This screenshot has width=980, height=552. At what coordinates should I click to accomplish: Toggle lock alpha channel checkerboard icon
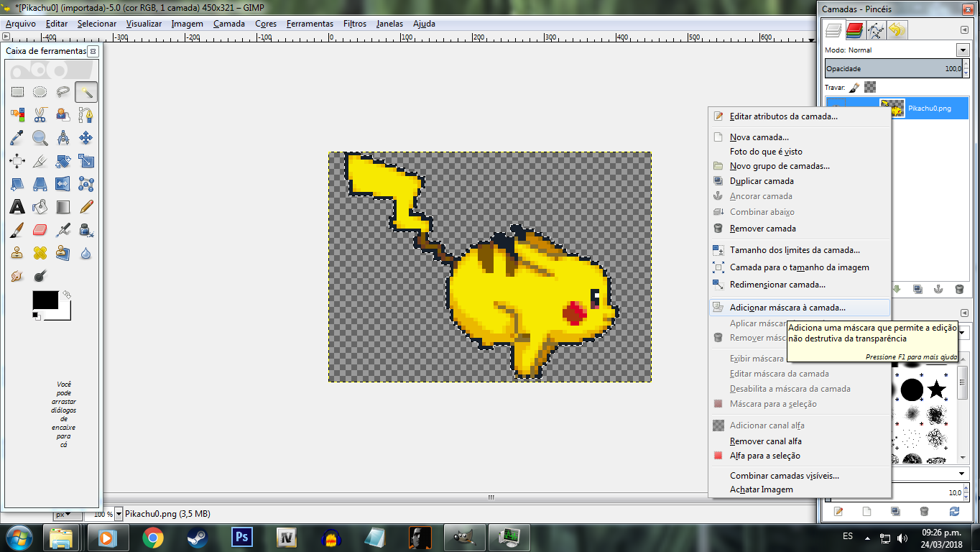(x=870, y=87)
